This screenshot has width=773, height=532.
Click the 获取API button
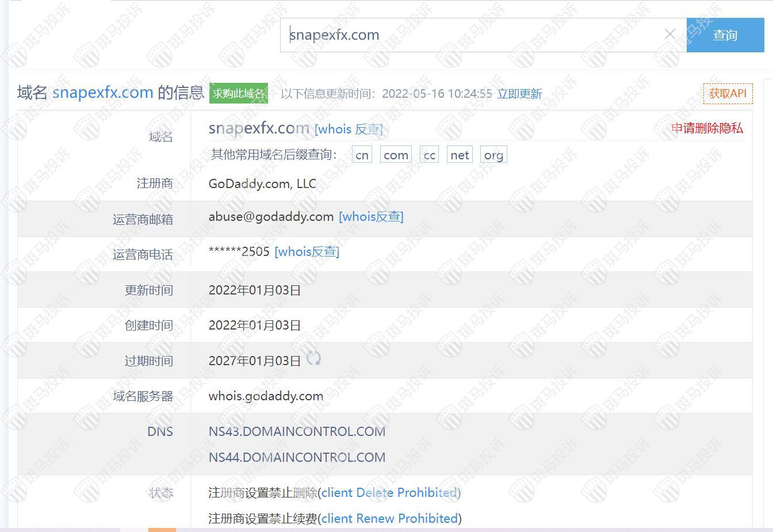click(728, 93)
